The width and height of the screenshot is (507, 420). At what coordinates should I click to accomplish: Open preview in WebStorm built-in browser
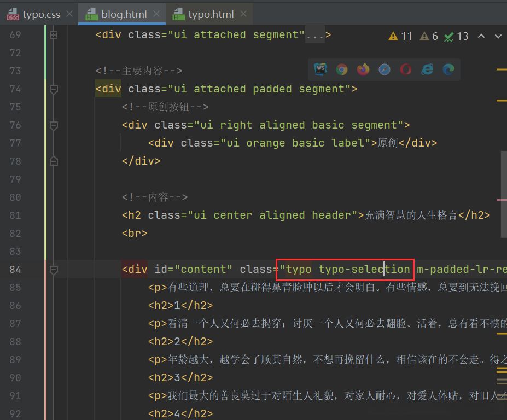pos(320,69)
